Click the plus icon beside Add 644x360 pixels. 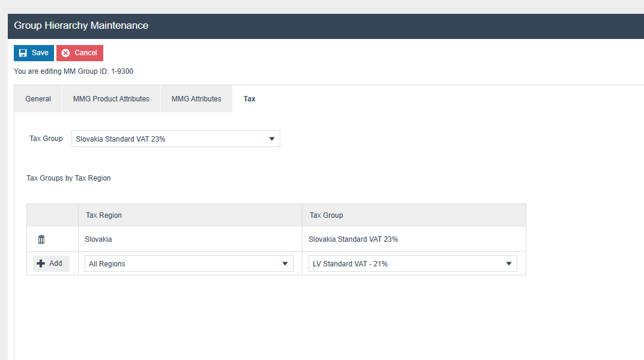point(41,263)
